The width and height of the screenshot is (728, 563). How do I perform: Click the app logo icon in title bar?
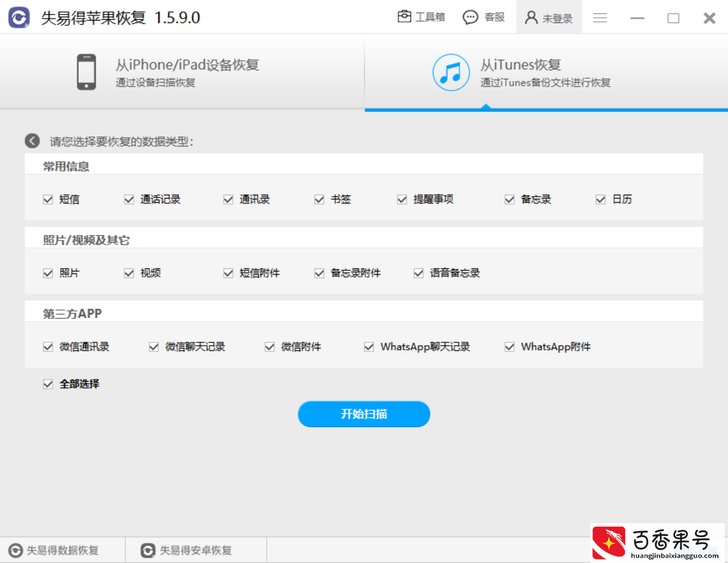[19, 18]
